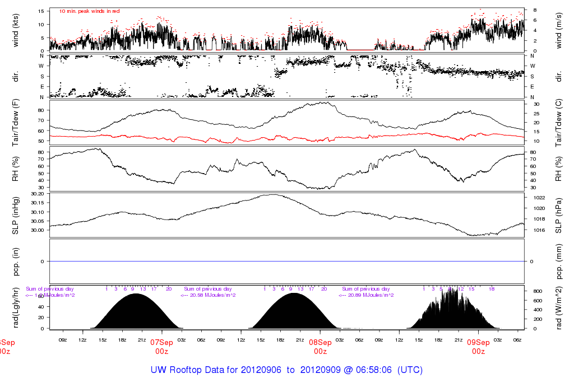Click the 'SLP (hPa)' axis label
The image size is (574, 392).
[559, 216]
